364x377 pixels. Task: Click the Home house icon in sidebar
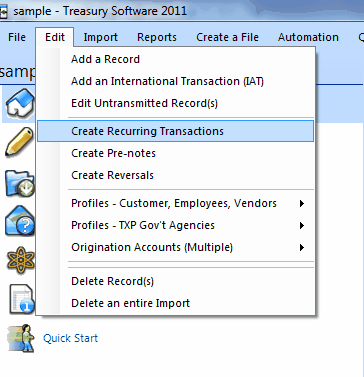click(20, 103)
